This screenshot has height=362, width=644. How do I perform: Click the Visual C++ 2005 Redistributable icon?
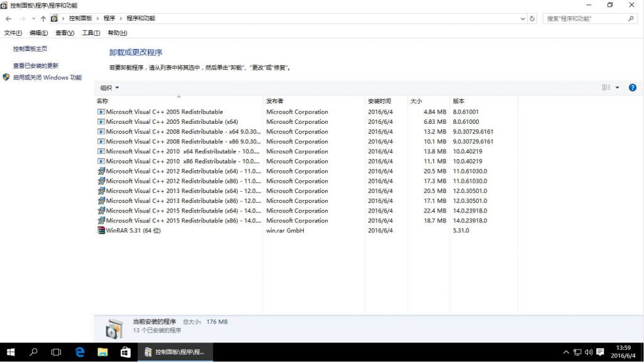tap(101, 112)
